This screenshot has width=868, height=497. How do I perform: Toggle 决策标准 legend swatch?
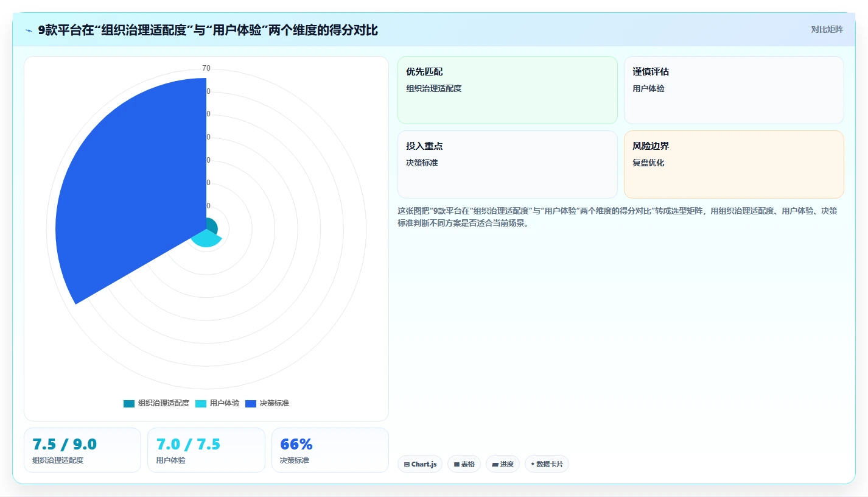tap(251, 403)
